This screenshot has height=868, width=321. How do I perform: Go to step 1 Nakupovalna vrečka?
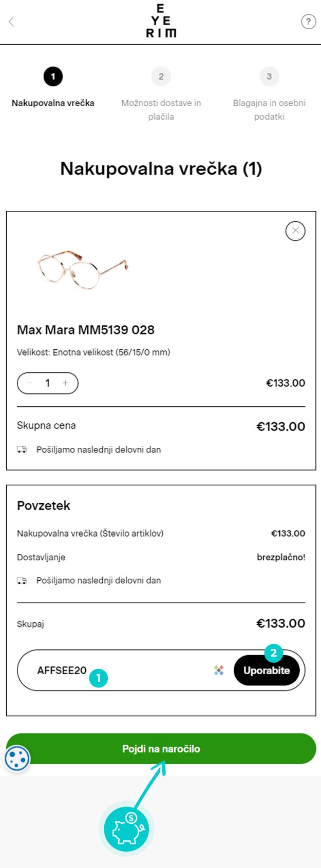point(53,77)
